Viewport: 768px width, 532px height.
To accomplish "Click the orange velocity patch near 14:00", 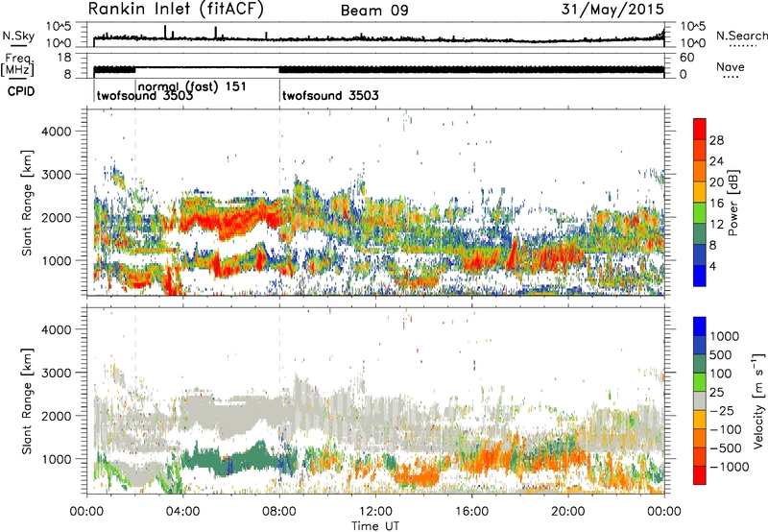I will click(x=419, y=475).
